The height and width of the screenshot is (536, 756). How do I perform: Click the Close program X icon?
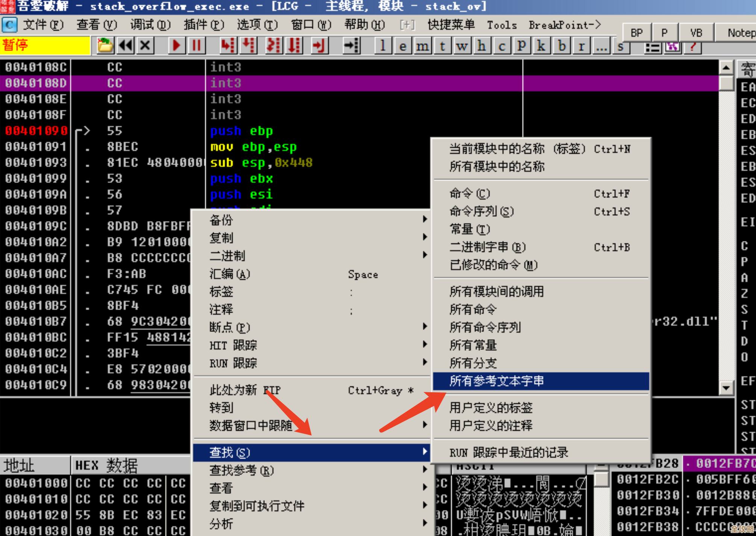click(145, 46)
